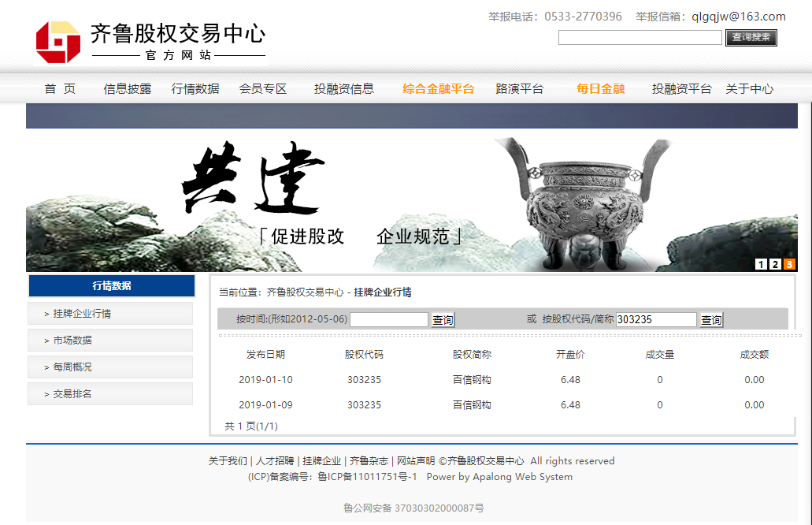Click the 共 1 页(1/1) pagination text

tap(251, 426)
